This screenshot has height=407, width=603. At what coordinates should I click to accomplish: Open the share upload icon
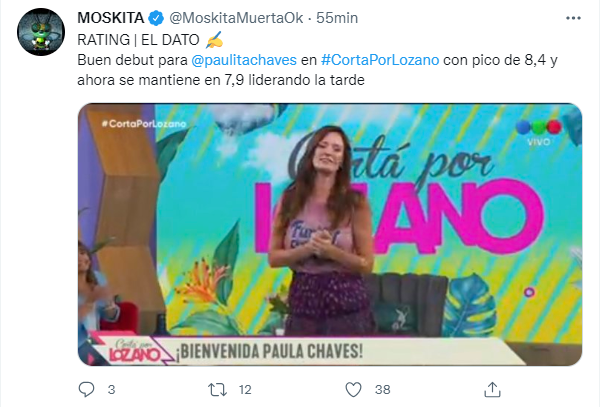pos(492,389)
